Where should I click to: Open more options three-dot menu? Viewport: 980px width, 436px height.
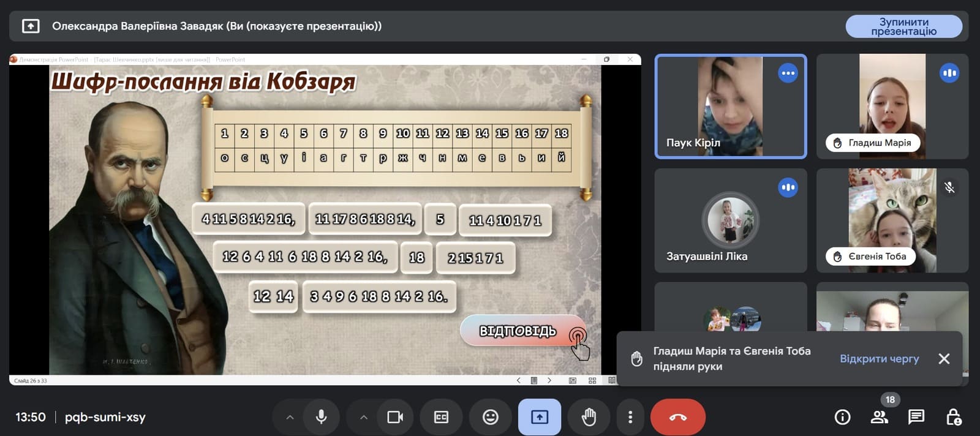point(630,417)
